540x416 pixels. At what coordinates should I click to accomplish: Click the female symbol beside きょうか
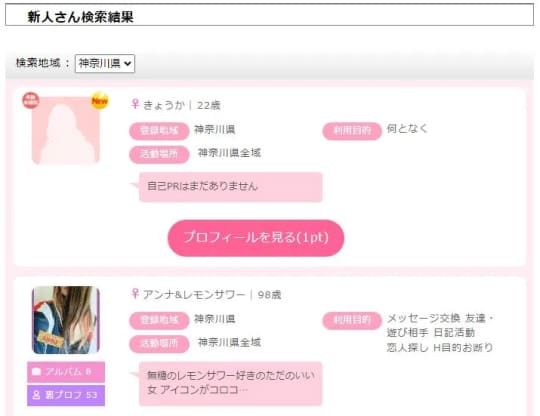tap(135, 104)
